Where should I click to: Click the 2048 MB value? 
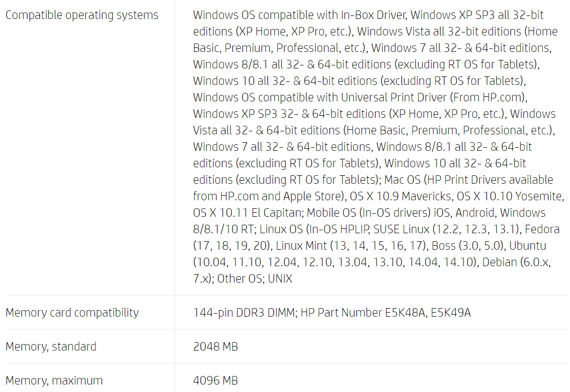tap(215, 347)
